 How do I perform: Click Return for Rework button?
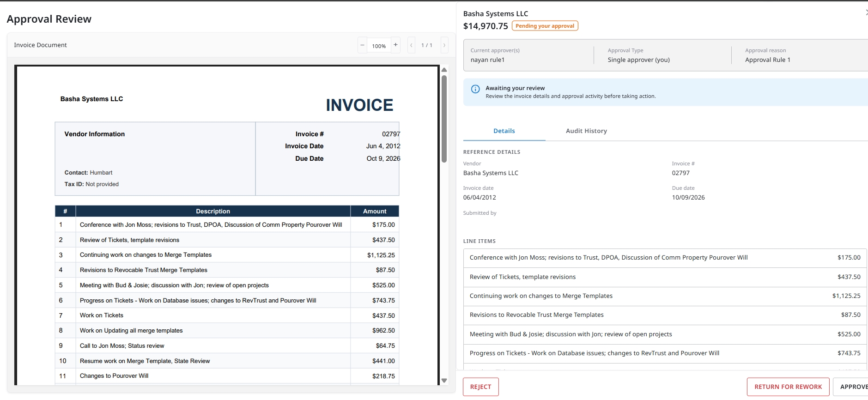click(788, 387)
